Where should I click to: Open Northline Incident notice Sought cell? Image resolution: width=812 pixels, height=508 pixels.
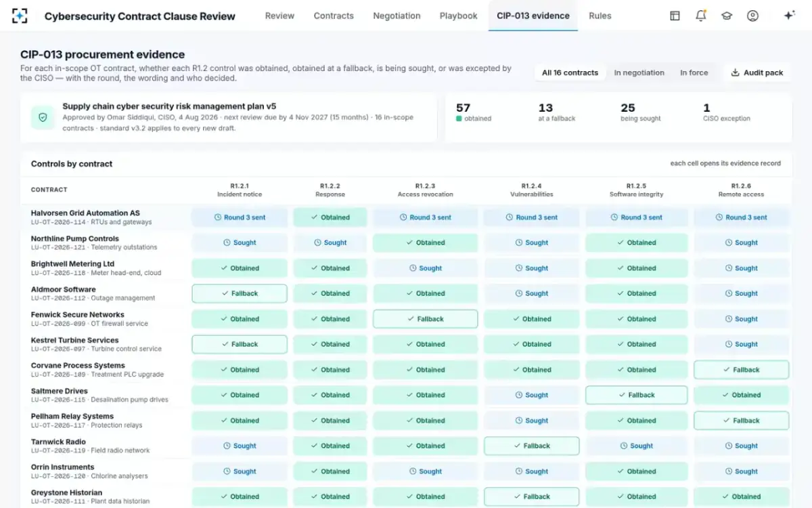click(x=240, y=242)
